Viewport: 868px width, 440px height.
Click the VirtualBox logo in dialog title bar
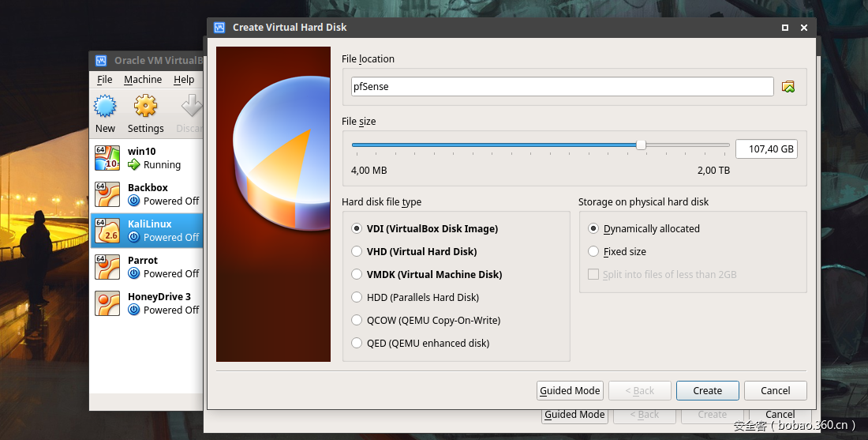pyautogui.click(x=219, y=27)
